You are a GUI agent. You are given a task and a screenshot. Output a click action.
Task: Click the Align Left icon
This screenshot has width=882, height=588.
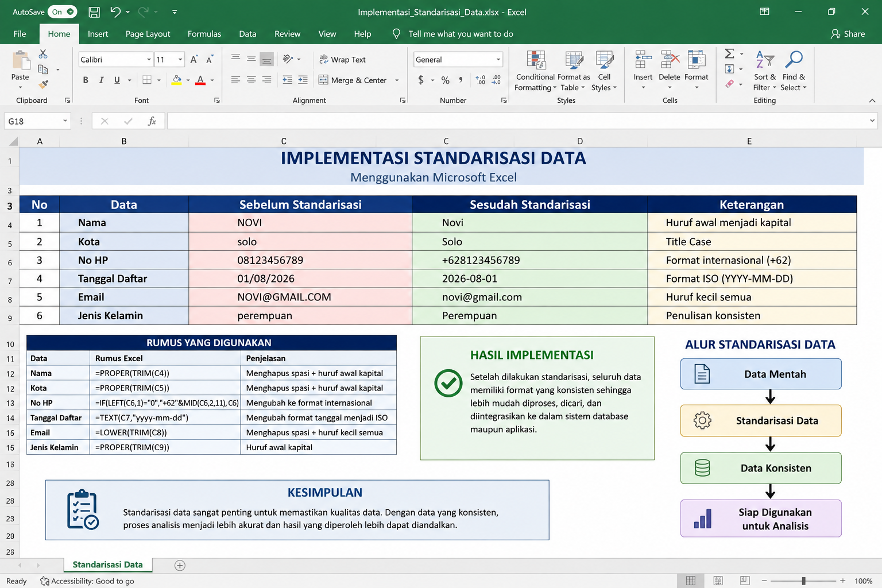pyautogui.click(x=235, y=80)
